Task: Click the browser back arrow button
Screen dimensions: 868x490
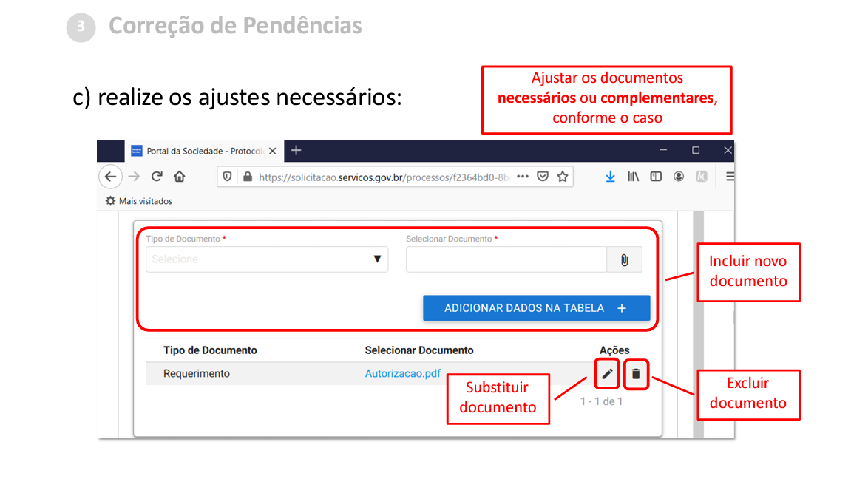Action: [110, 177]
